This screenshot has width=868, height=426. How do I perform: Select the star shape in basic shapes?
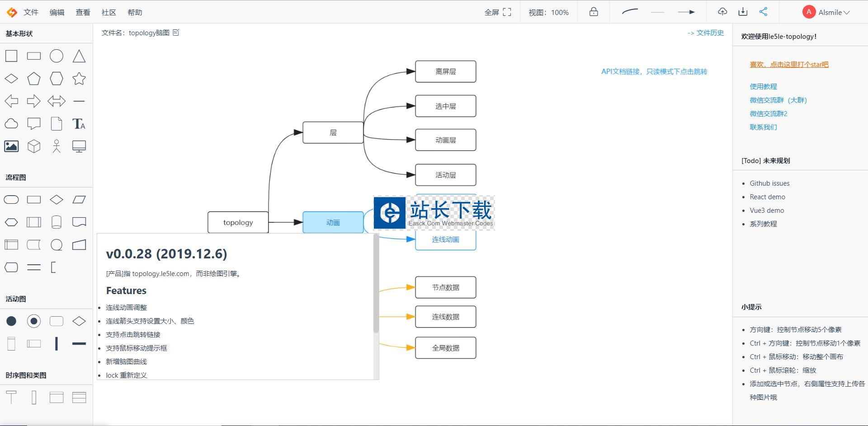(79, 79)
